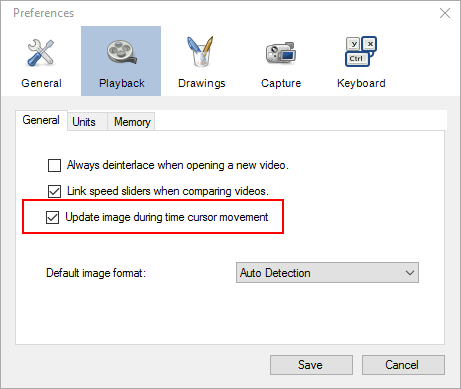Screen dimensions: 461x389
Task: Close the Preferences window
Action: 445,13
